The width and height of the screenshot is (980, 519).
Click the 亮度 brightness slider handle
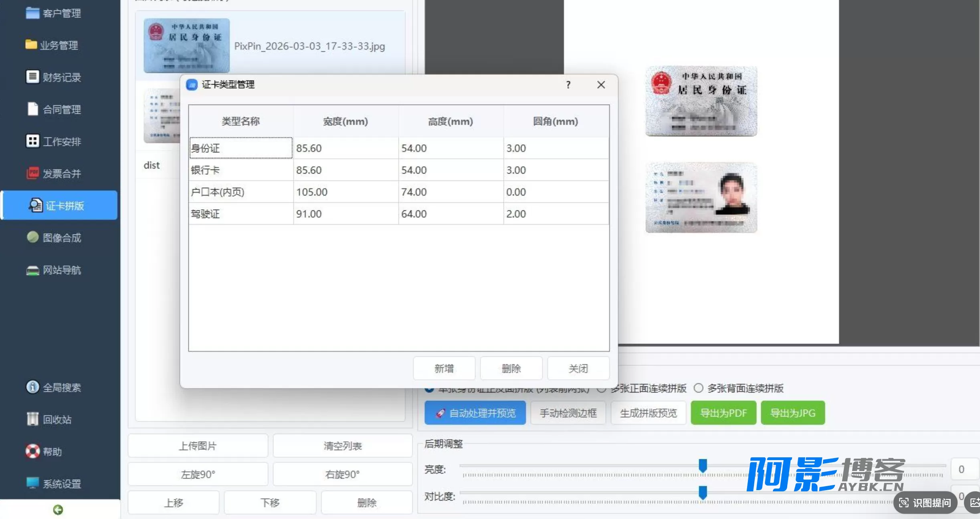[x=703, y=466]
